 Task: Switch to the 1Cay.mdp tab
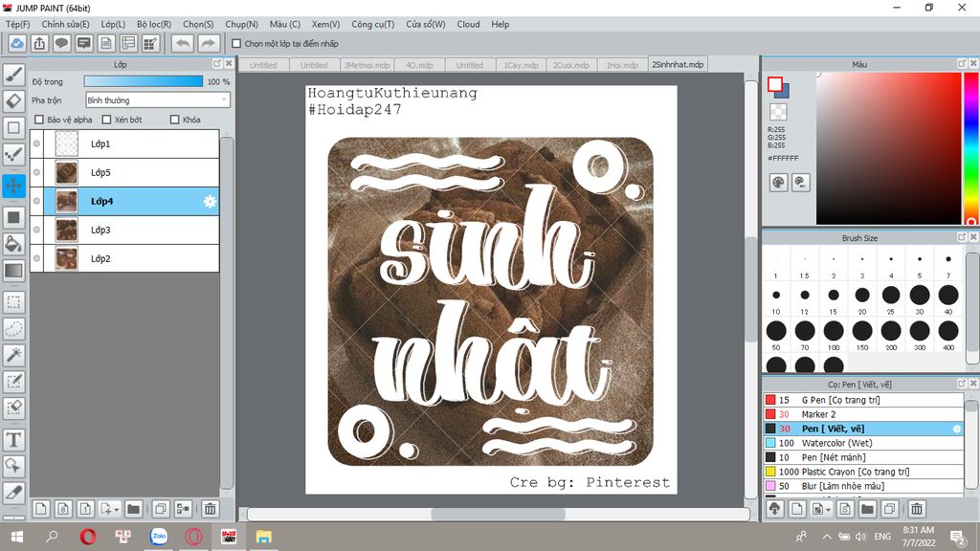point(522,65)
